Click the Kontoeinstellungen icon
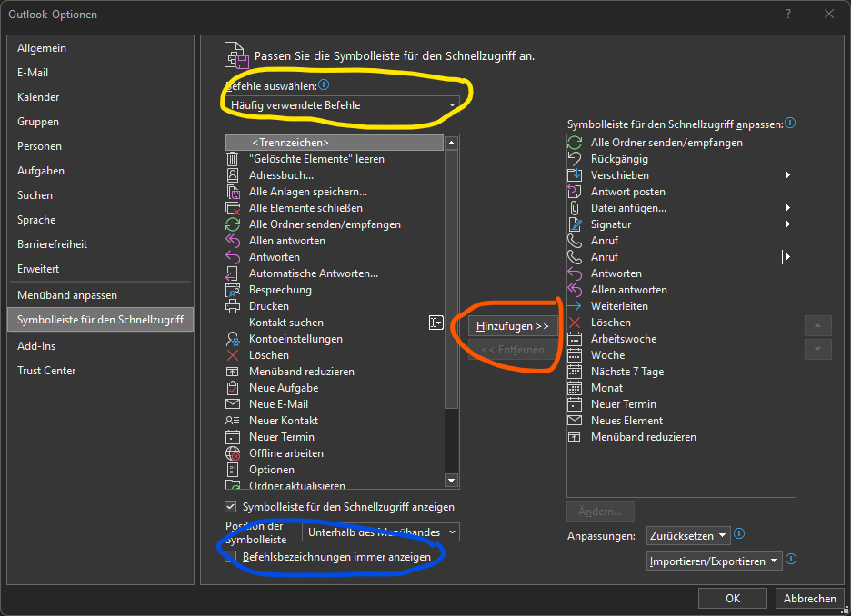 [x=233, y=339]
